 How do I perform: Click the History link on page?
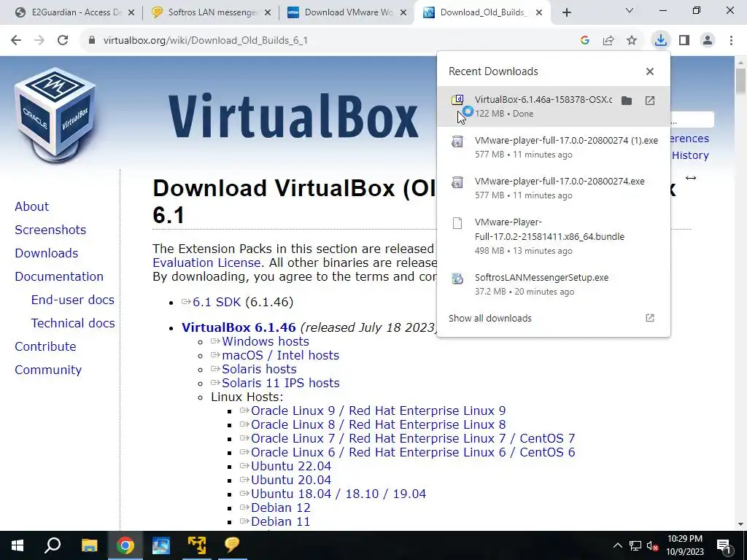point(690,155)
